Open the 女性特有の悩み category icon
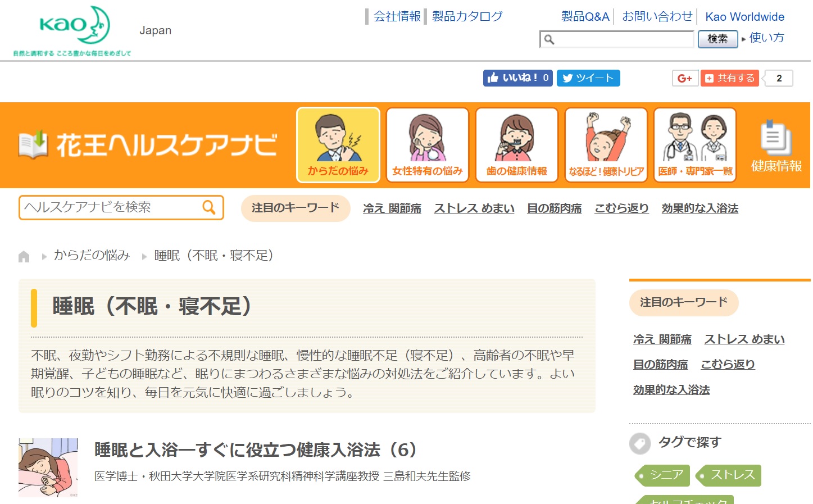The width and height of the screenshot is (813, 504). (427, 145)
